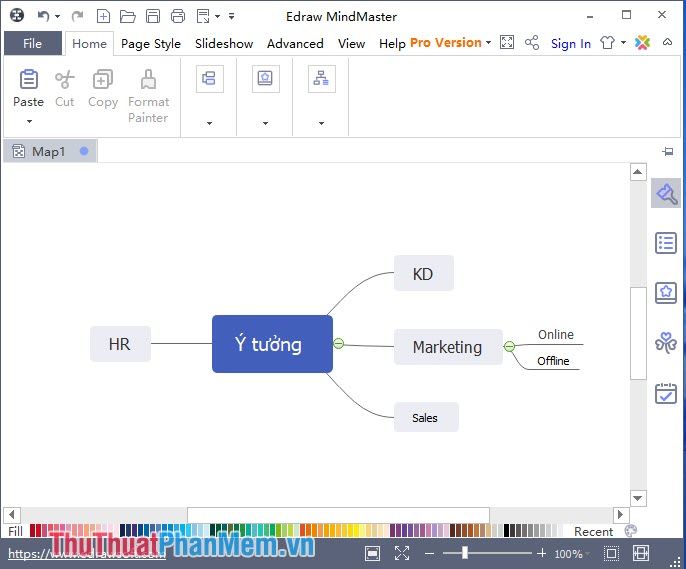Open the task calendar panel in the sidebar
This screenshot has height=569, width=686.
click(665, 393)
